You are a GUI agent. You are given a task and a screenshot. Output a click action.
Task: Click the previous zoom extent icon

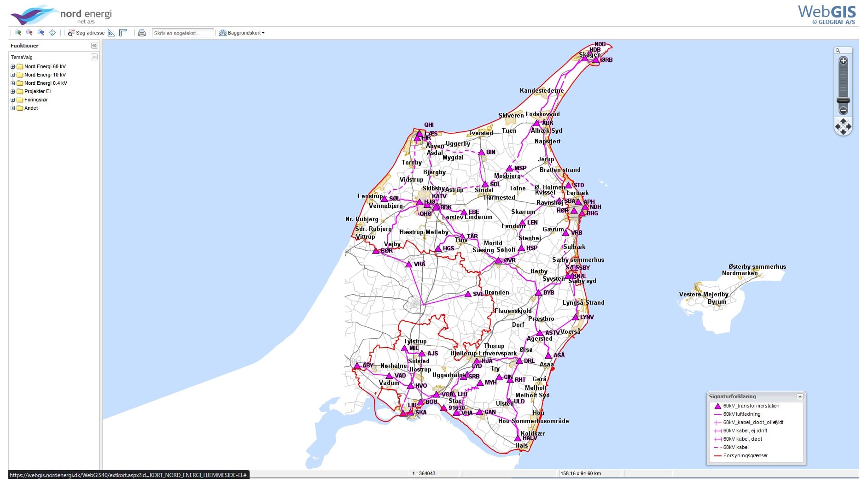tap(41, 33)
